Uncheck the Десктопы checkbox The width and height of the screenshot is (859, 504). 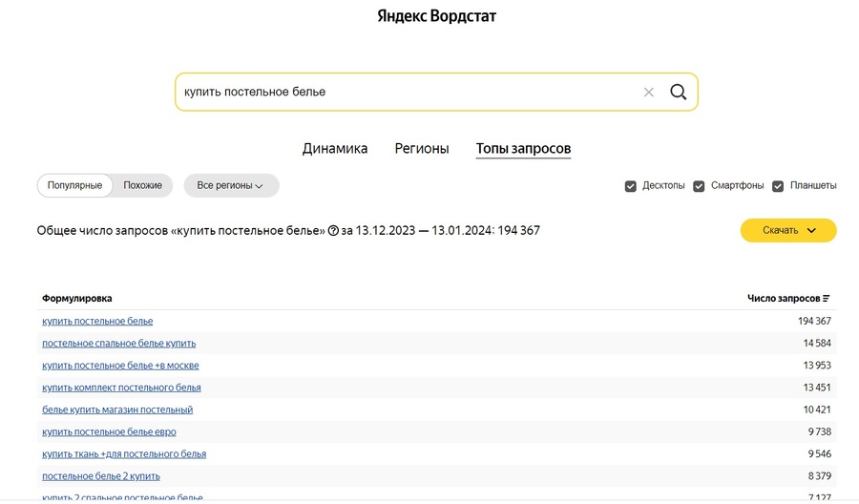630,186
